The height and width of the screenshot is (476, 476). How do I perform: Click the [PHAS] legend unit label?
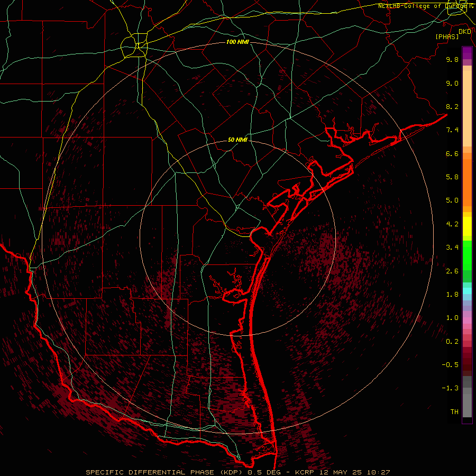click(447, 37)
